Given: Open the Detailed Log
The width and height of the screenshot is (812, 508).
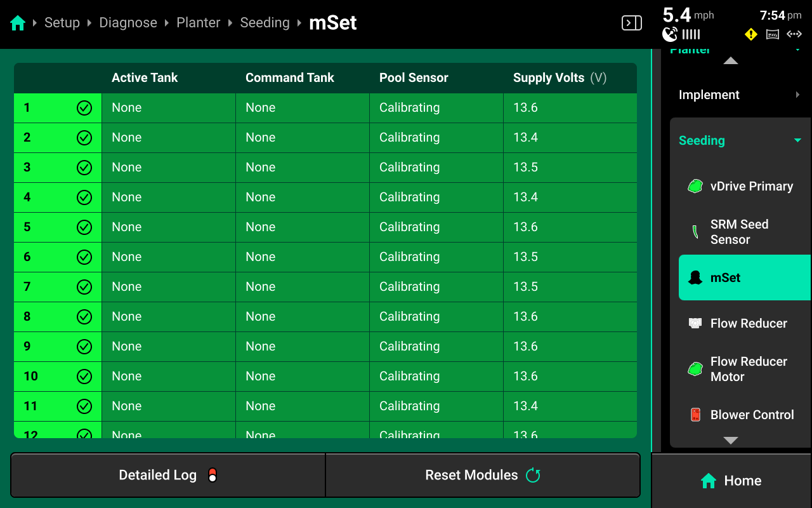Looking at the screenshot, I should (167, 474).
